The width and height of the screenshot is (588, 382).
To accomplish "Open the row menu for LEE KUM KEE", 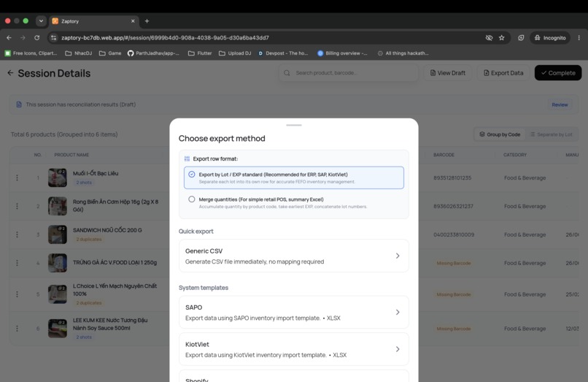I will pyautogui.click(x=17, y=328).
